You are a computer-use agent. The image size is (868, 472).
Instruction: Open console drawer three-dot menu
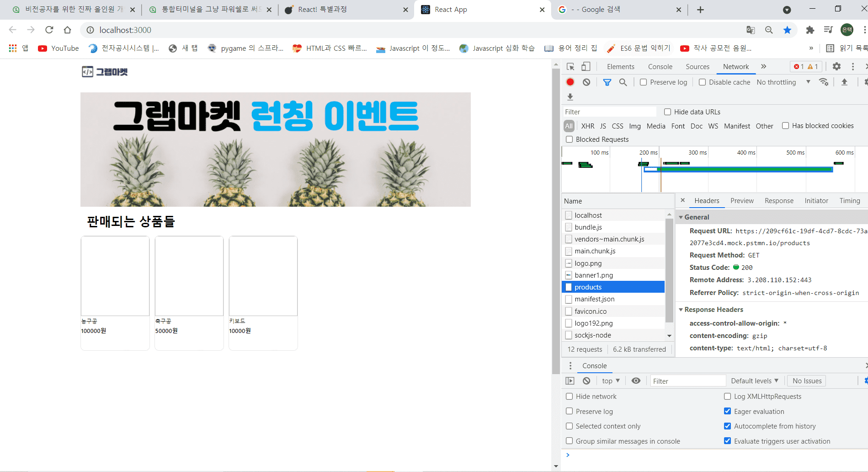click(x=570, y=366)
